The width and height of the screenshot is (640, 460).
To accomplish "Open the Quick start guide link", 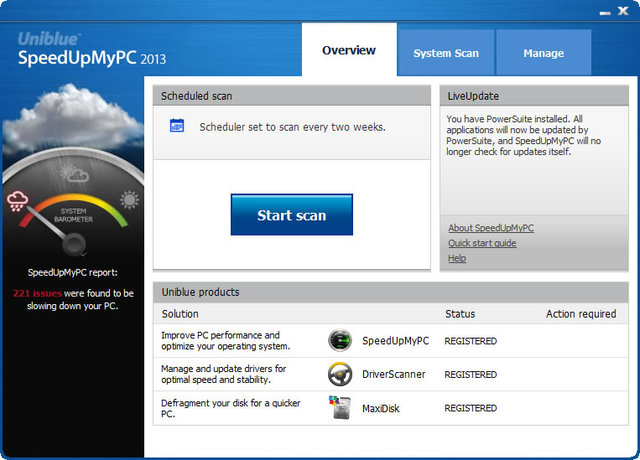I will click(x=482, y=243).
